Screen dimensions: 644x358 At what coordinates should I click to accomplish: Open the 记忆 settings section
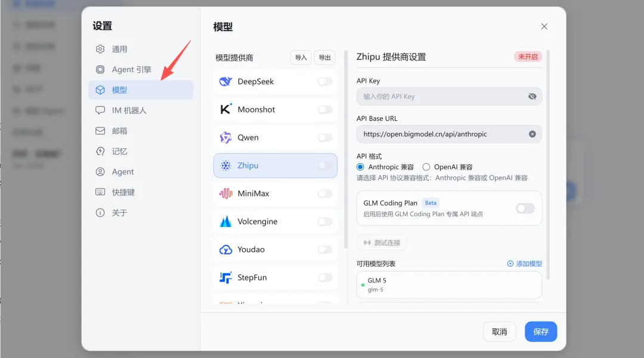(141, 151)
